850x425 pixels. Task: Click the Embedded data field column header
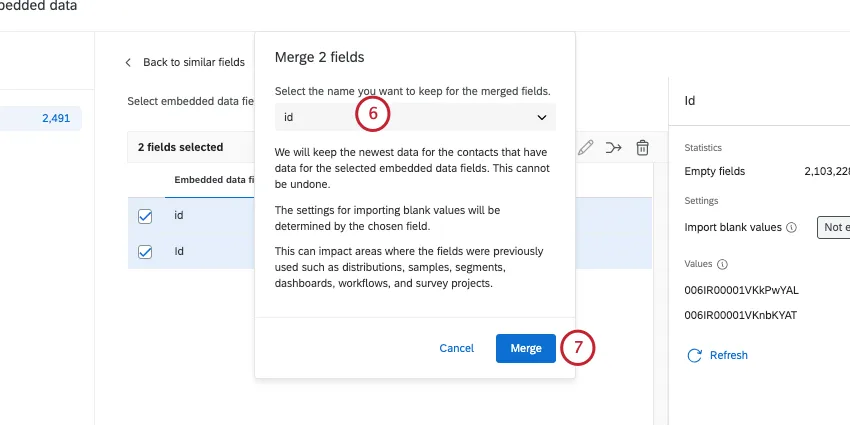tap(214, 180)
